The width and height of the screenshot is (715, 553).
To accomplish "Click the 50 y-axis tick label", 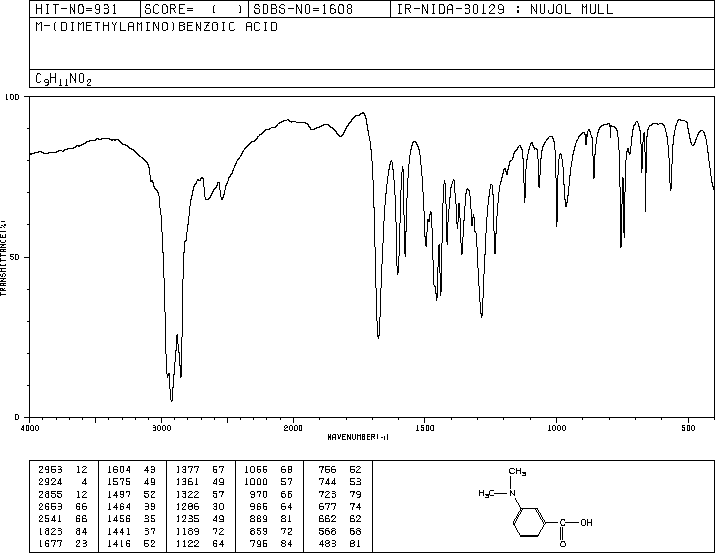I will click(15, 257).
